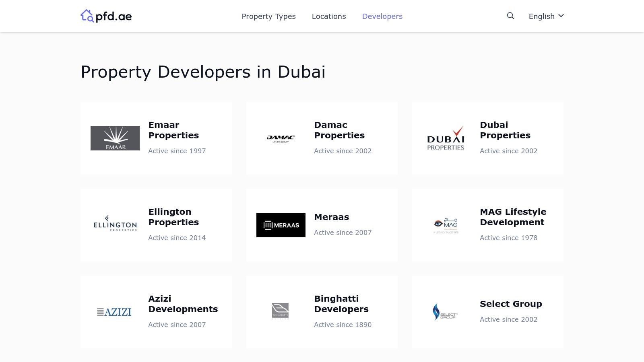Open the Locations menu
644x362 pixels.
click(328, 16)
